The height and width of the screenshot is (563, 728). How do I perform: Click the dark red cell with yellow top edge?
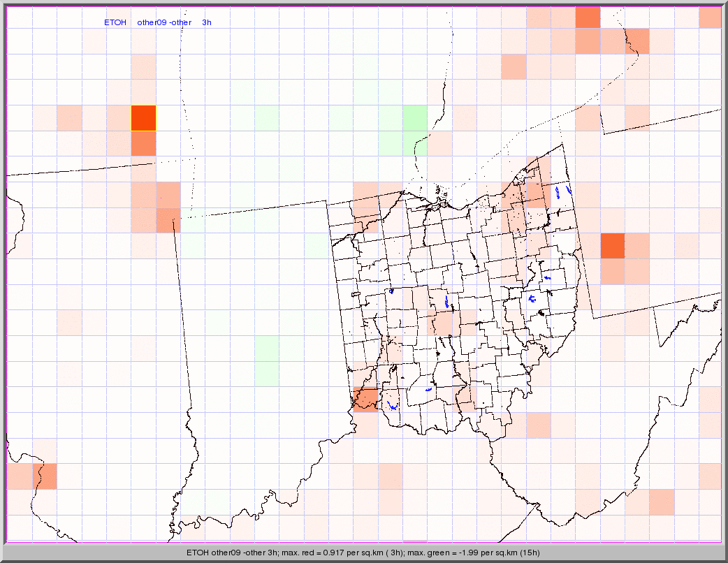click(x=143, y=117)
